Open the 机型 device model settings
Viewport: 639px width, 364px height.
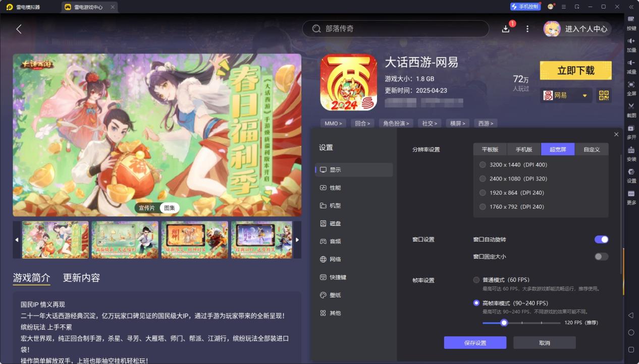click(354, 206)
